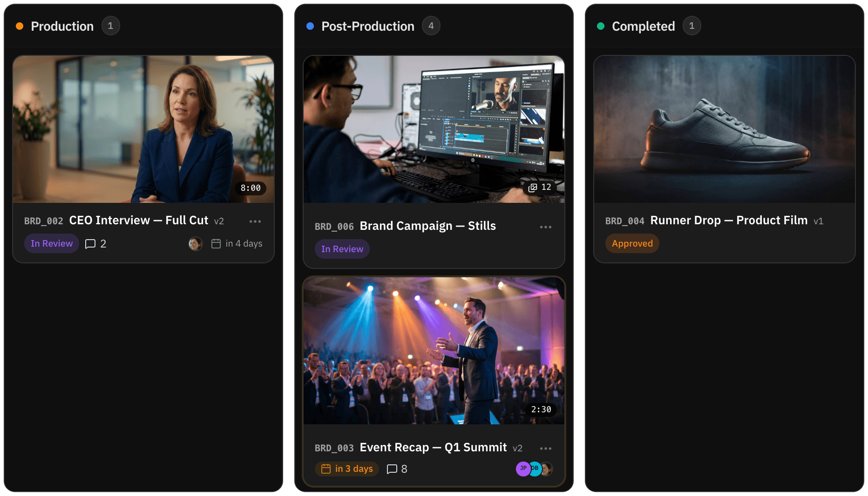The height and width of the screenshot is (496, 868).
Task: Click the image-count icon showing 12 stills
Action: [x=533, y=188]
